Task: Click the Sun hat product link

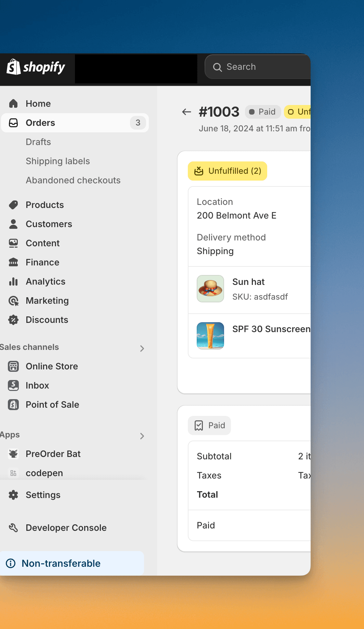Action: click(248, 282)
